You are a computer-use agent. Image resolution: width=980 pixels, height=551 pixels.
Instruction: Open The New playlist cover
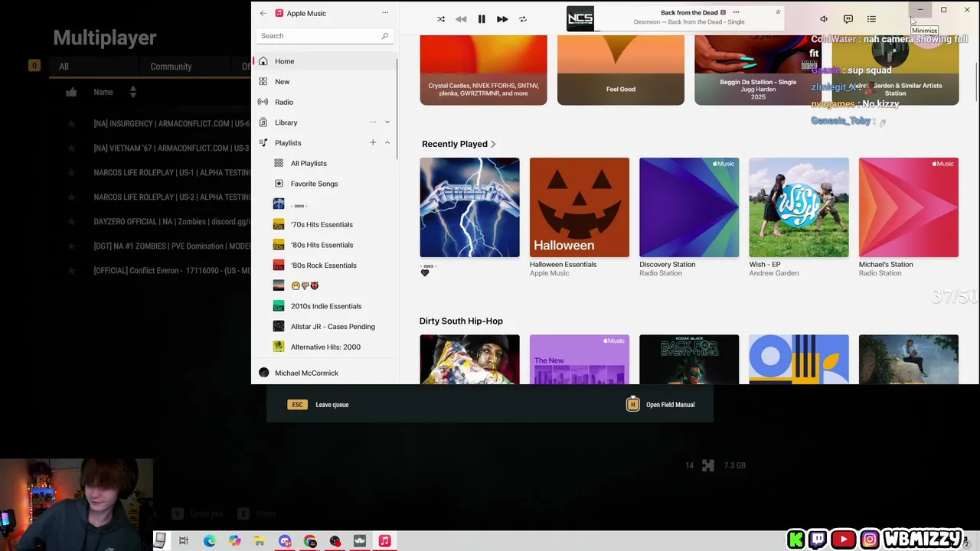[x=579, y=359]
